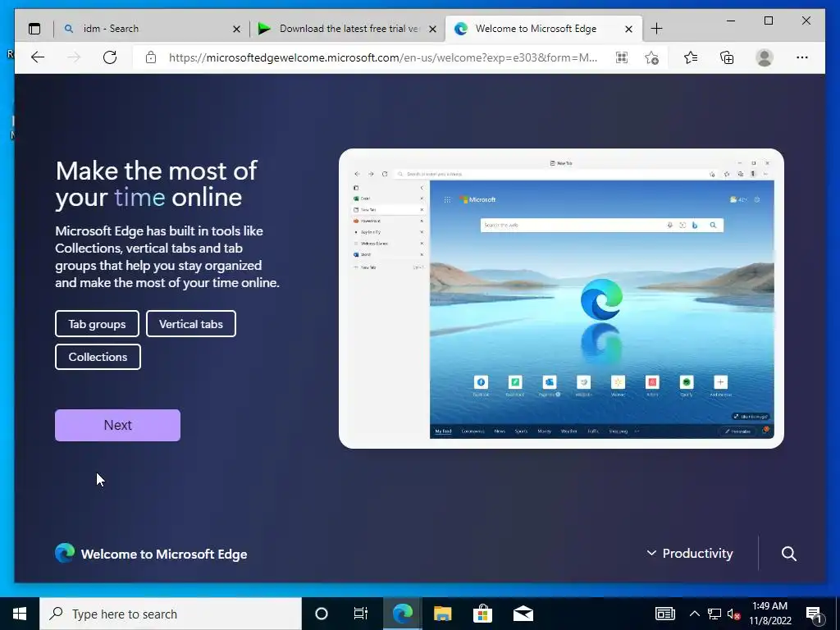This screenshot has height=630, width=840.
Task: Close the Download the latest free trial tab
Action: click(x=433, y=29)
